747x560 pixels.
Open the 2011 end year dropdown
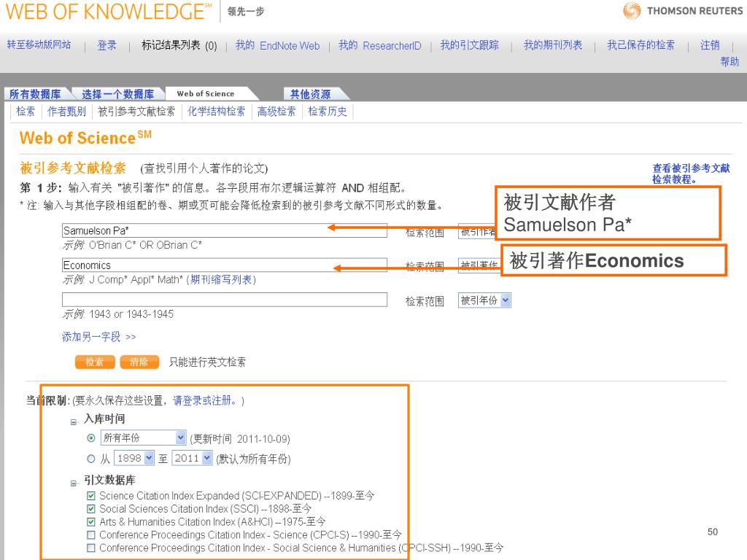pos(192,458)
